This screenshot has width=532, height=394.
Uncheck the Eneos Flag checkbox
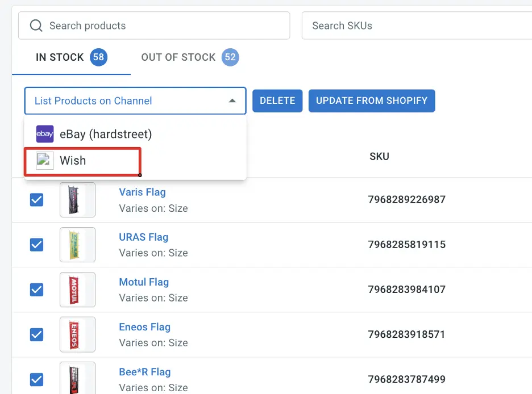coord(36,334)
